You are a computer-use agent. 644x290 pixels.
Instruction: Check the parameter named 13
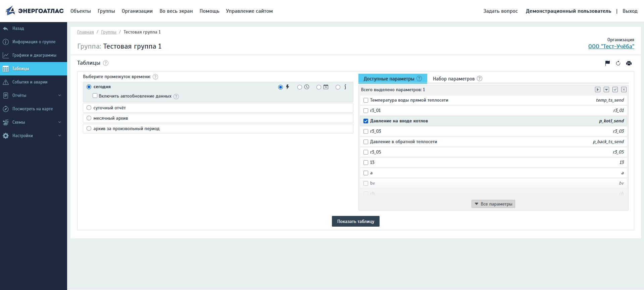(366, 163)
